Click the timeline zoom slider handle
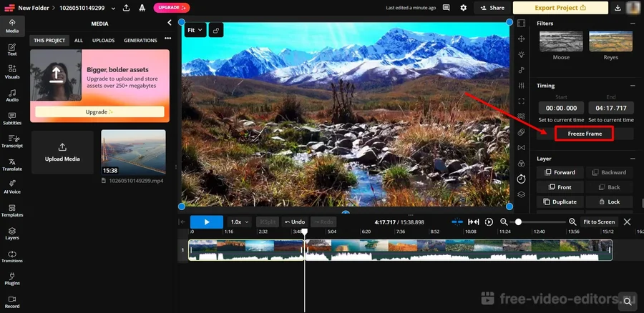Viewport: 644px width, 313px height. tap(518, 222)
